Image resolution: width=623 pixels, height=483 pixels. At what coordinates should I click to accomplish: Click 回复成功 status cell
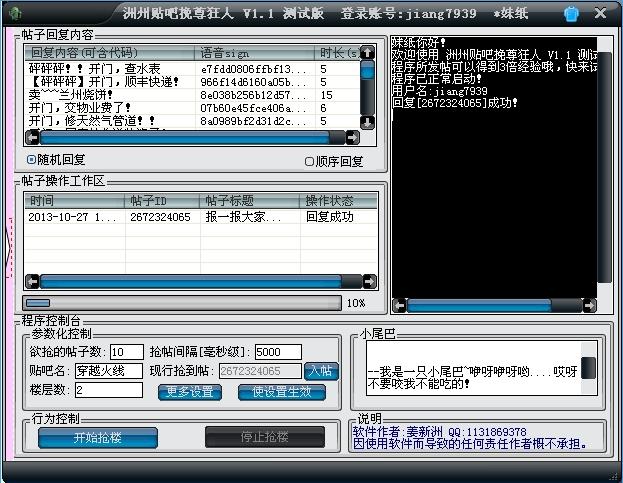pyautogui.click(x=329, y=217)
